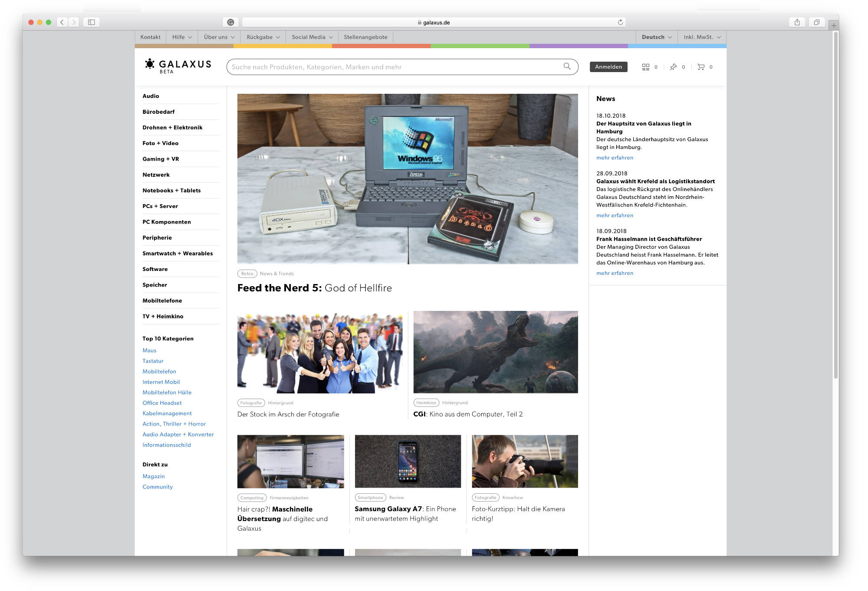Open the shopping cart icon
Image resolution: width=868 pixels, height=591 pixels.
[701, 67]
